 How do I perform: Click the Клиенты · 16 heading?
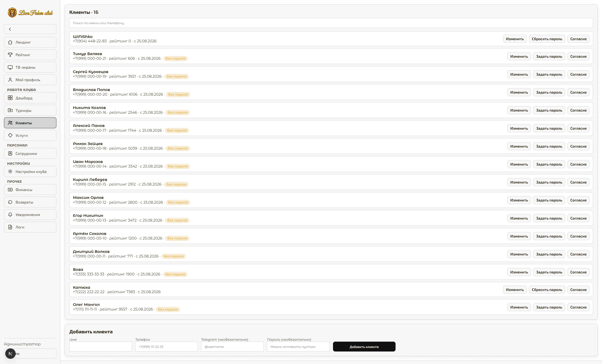tap(84, 12)
